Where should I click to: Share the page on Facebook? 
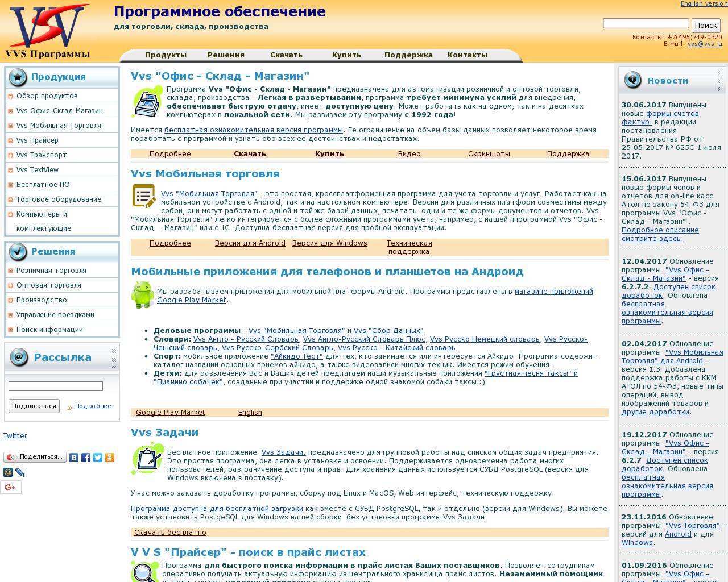click(86, 458)
